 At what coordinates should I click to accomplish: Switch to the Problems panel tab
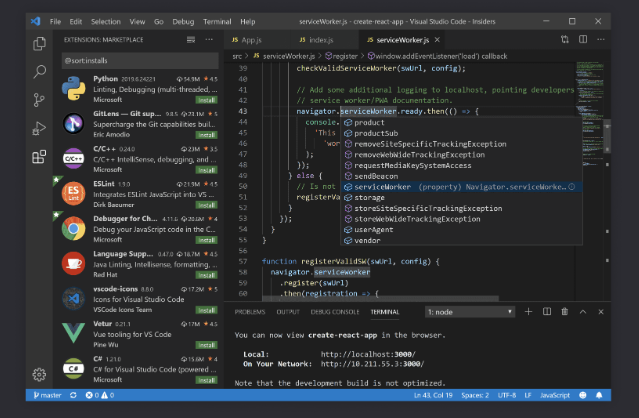250,312
